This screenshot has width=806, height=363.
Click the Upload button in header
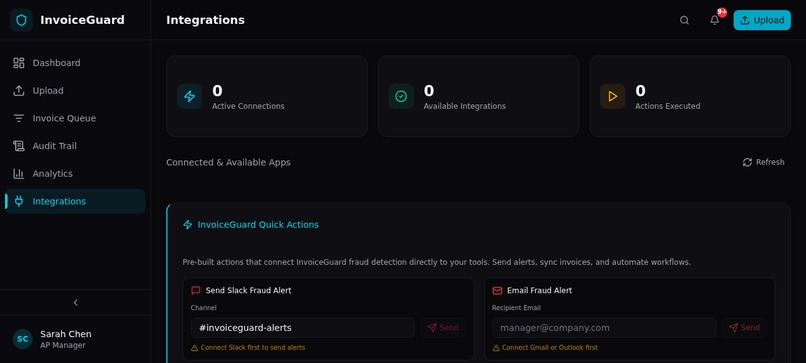tap(762, 20)
